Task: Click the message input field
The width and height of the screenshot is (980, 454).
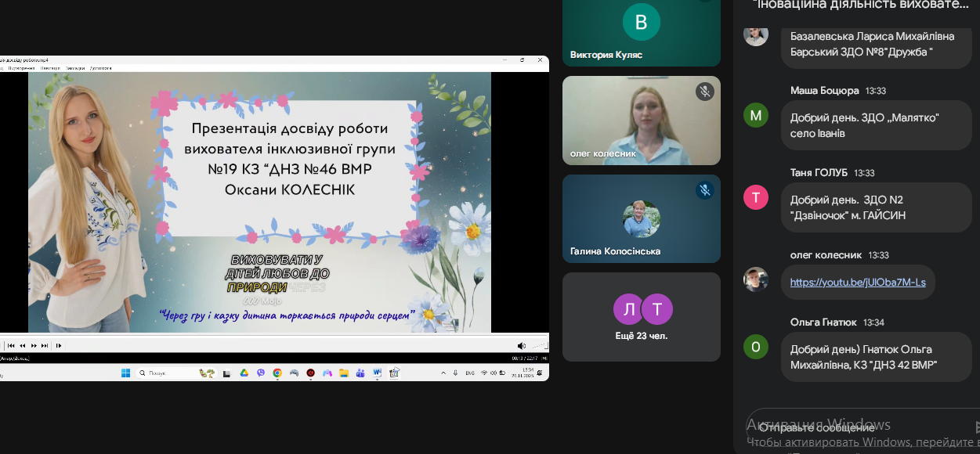Action: coord(854,427)
